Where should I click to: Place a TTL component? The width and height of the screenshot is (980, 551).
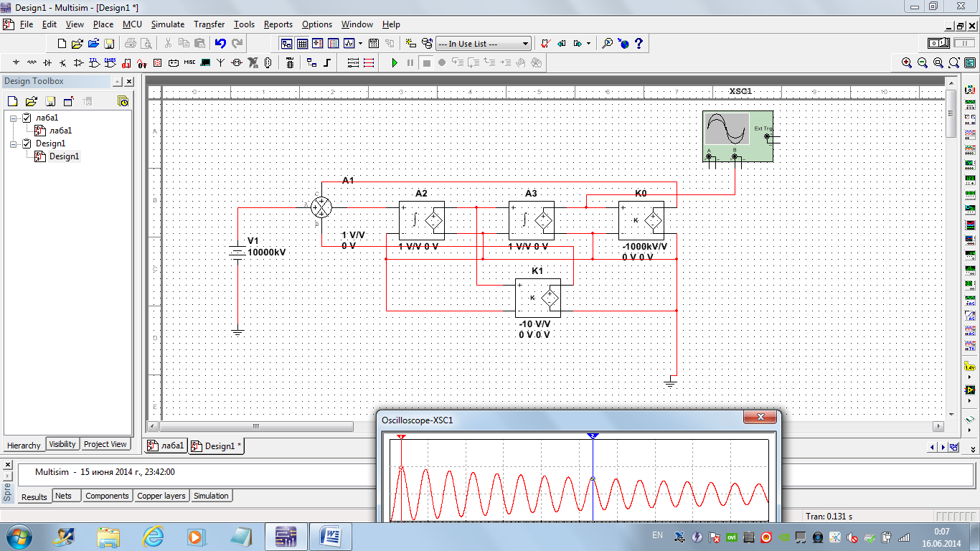tap(95, 63)
